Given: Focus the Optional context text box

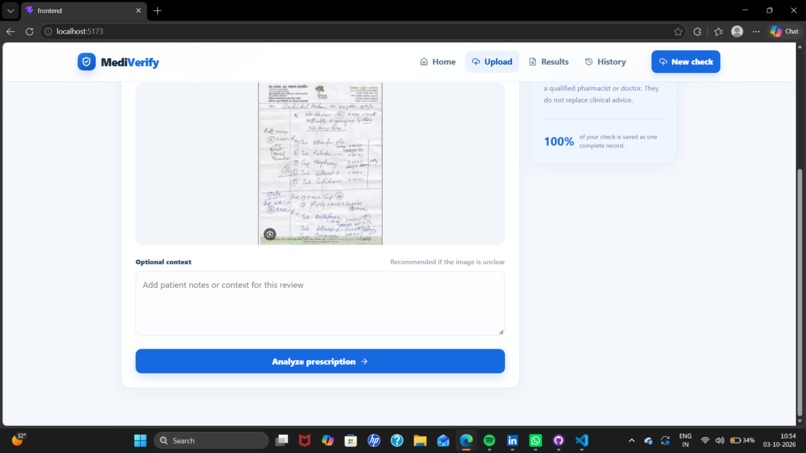Looking at the screenshot, I should (320, 303).
